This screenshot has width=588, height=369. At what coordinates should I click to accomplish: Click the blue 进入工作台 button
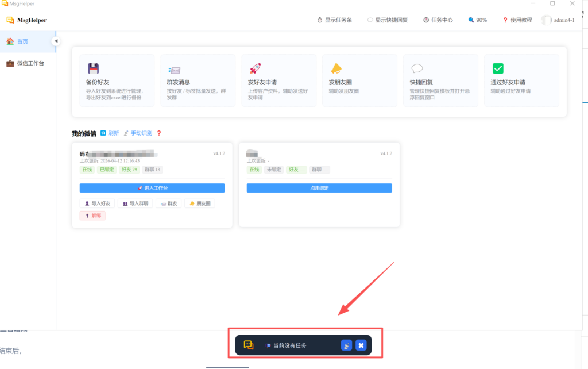152,188
